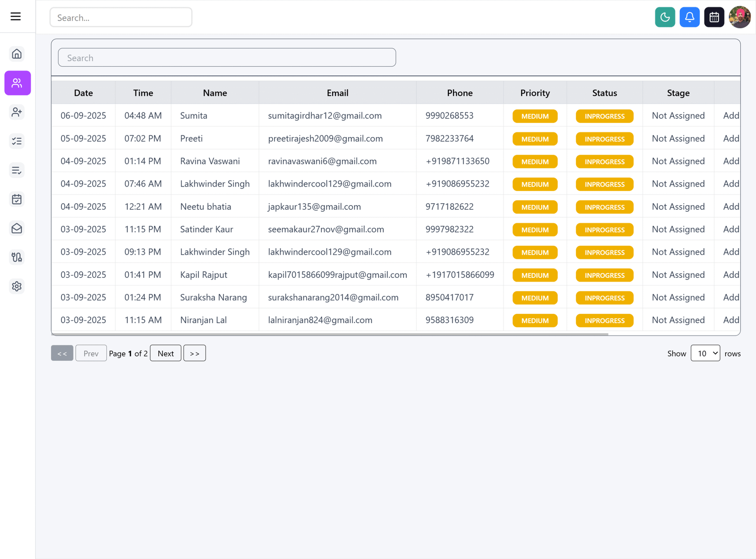The height and width of the screenshot is (559, 756).
Task: Sort the table by the Priority column
Action: point(534,93)
